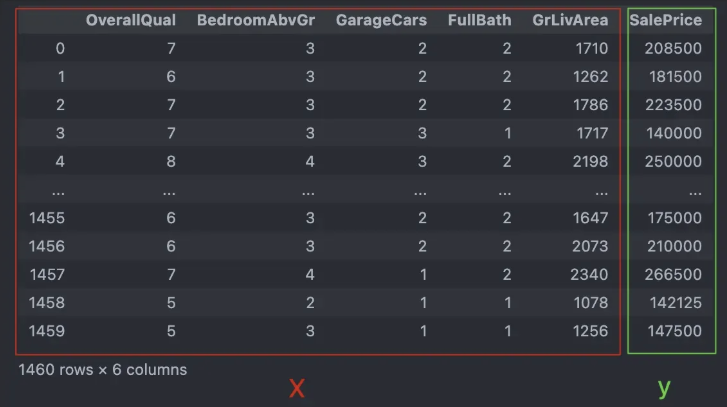The width and height of the screenshot is (727, 407).
Task: Click the red X label
Action: 297,388
